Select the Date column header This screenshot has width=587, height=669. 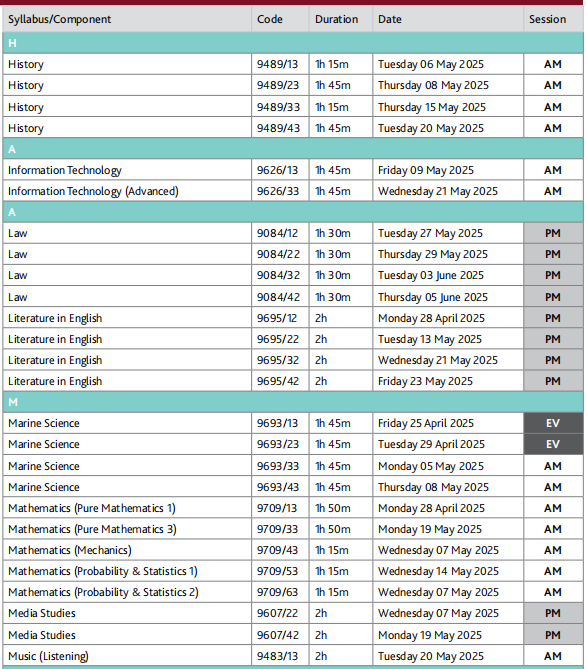point(389,19)
